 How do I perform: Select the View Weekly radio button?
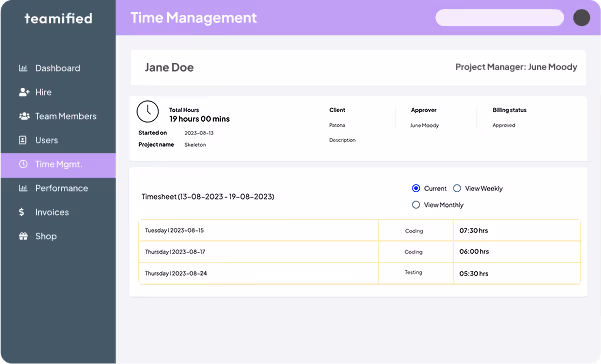(x=457, y=188)
